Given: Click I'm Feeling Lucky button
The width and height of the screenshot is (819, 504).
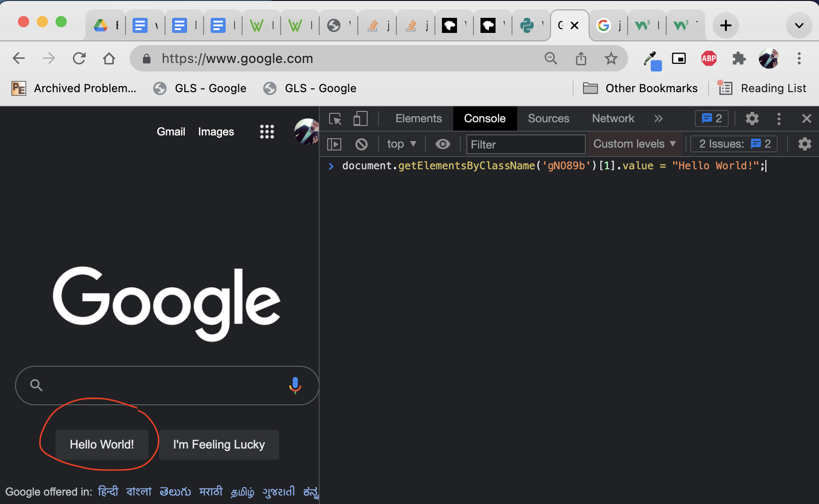Looking at the screenshot, I should [219, 445].
